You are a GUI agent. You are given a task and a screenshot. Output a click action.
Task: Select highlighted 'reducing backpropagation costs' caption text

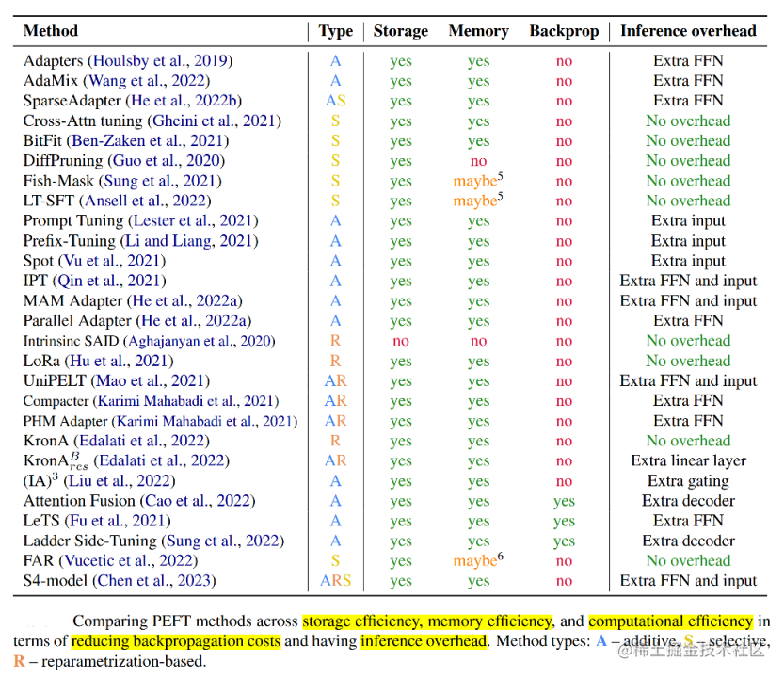point(175,641)
